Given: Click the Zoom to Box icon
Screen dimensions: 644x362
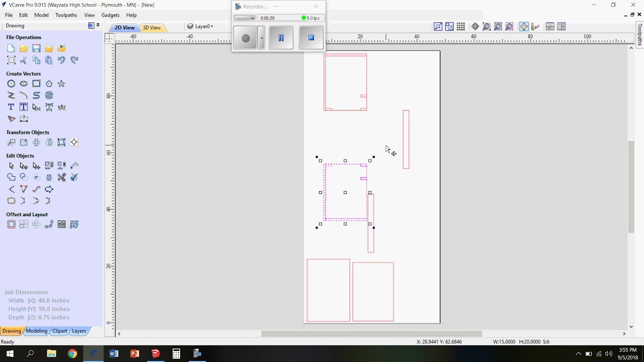Looking at the screenshot, I should (487, 27).
